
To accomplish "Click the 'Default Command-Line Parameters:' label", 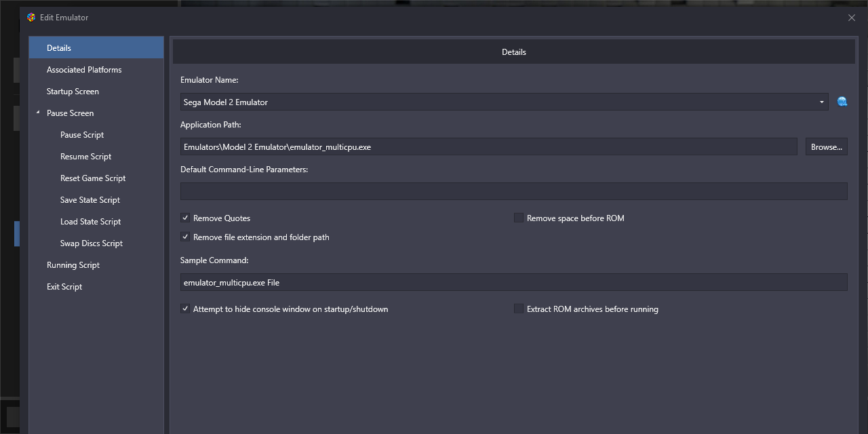I will point(244,170).
